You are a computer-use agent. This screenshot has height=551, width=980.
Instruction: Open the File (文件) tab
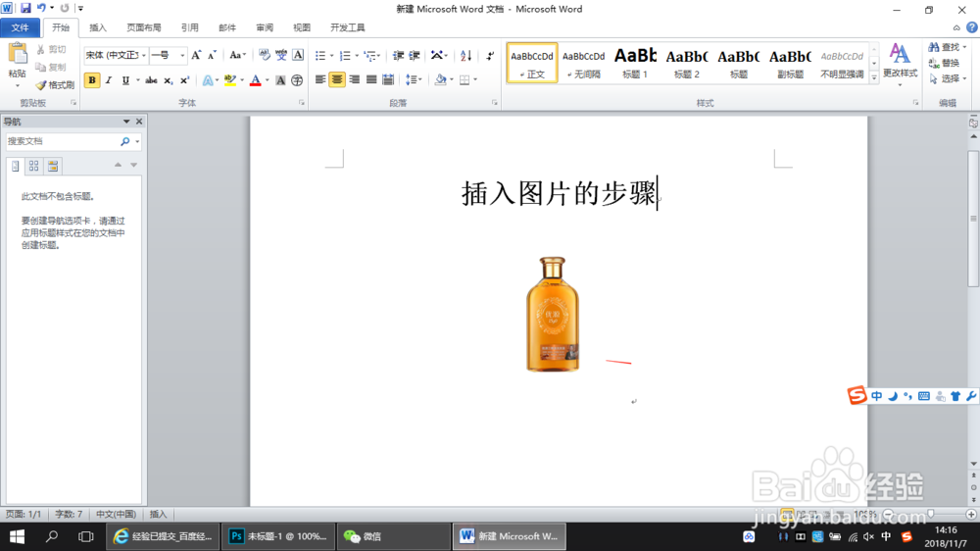click(20, 27)
